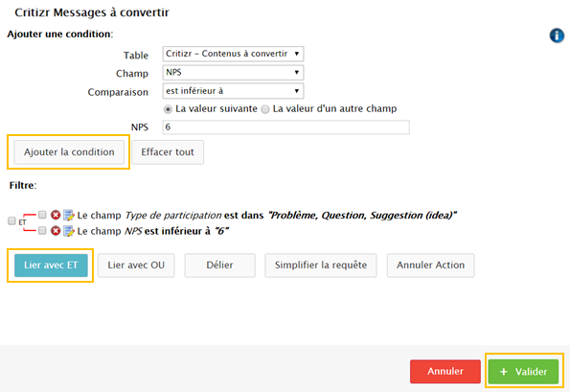Open the Table dropdown
Screen dimensions: 570x392
coord(233,54)
